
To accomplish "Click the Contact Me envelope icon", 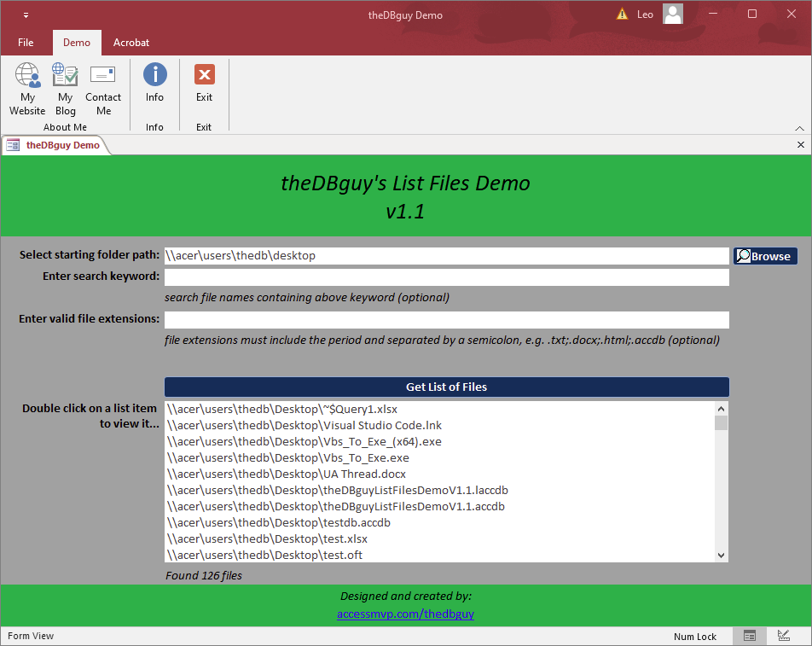I will coord(102,74).
